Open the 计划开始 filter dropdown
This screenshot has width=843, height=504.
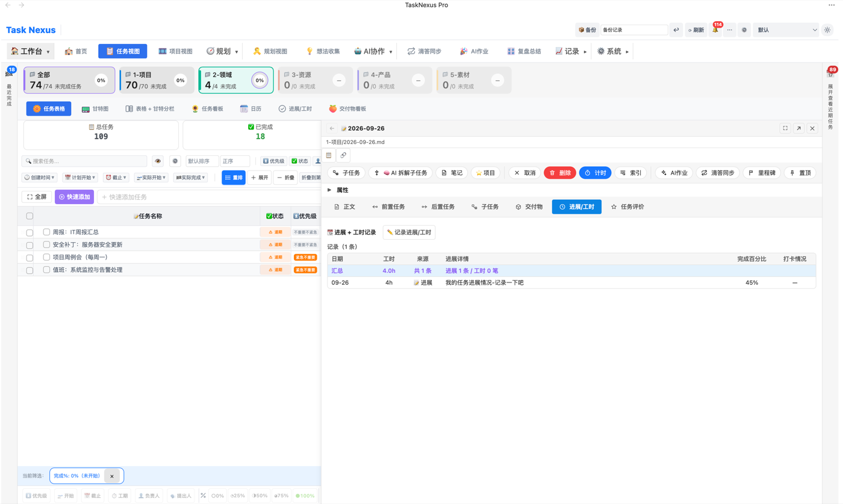tap(80, 178)
